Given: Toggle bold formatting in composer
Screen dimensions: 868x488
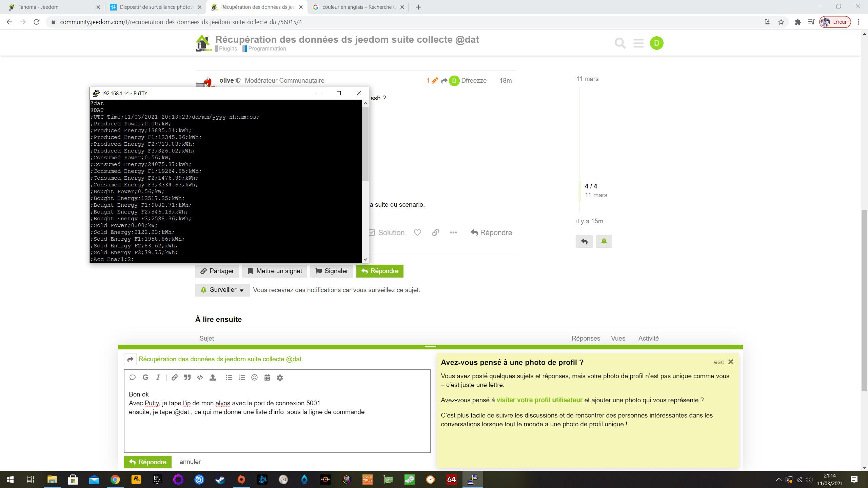Looking at the screenshot, I should tap(145, 378).
